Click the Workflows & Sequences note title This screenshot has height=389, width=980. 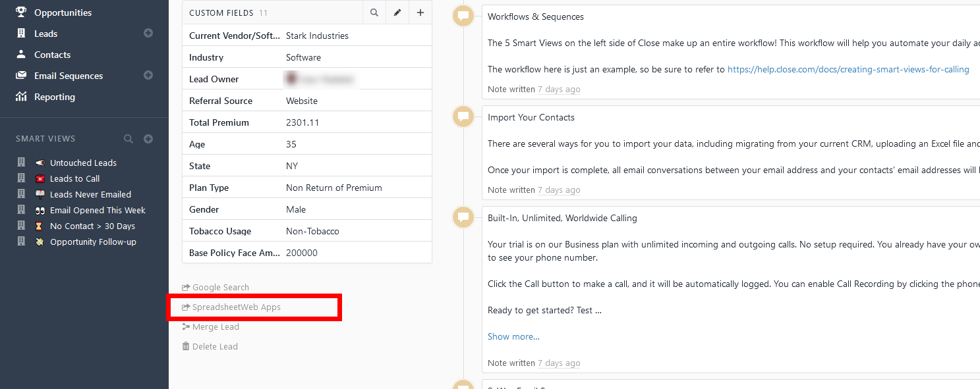pos(536,16)
